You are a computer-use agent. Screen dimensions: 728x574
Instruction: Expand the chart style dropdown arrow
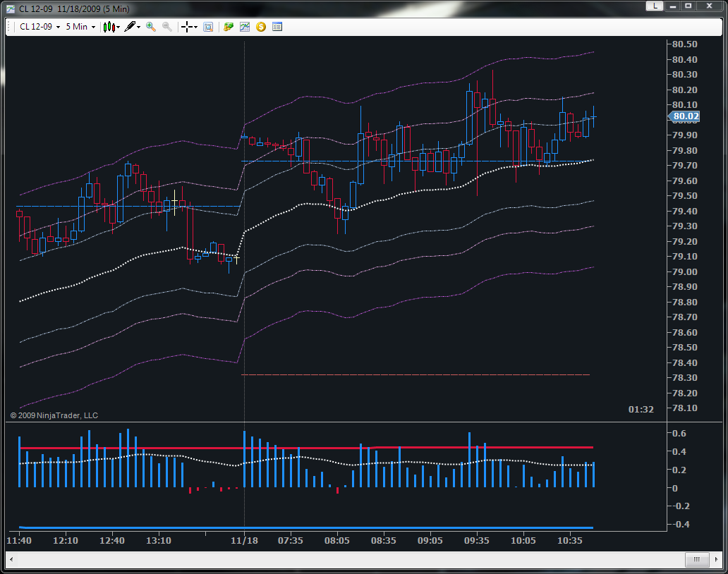(x=118, y=27)
